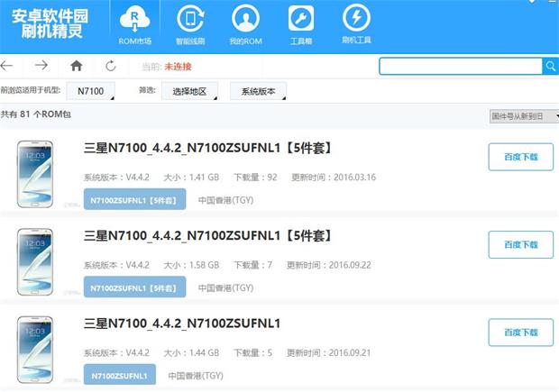
Task: Open the N7100 model selector dropdown
Action: point(90,91)
